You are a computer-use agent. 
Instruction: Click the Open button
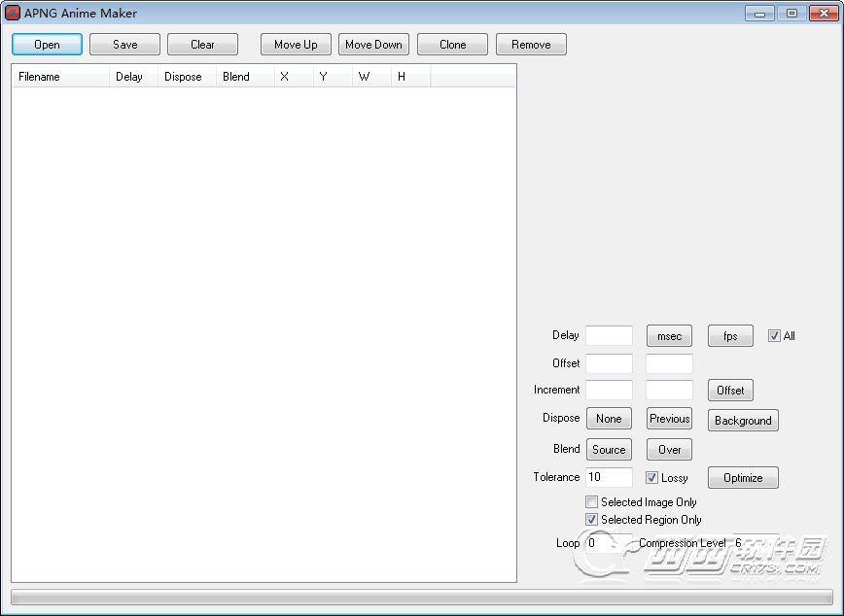[47, 45]
